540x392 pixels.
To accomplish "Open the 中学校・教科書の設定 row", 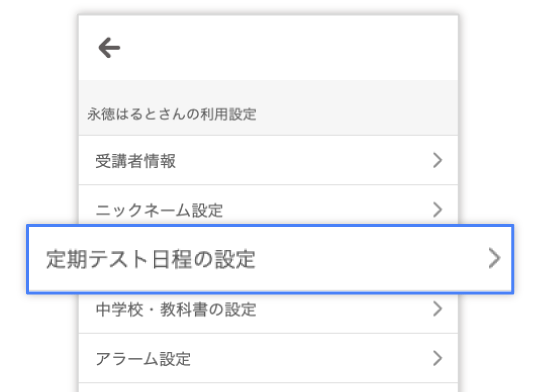I will click(x=268, y=313).
